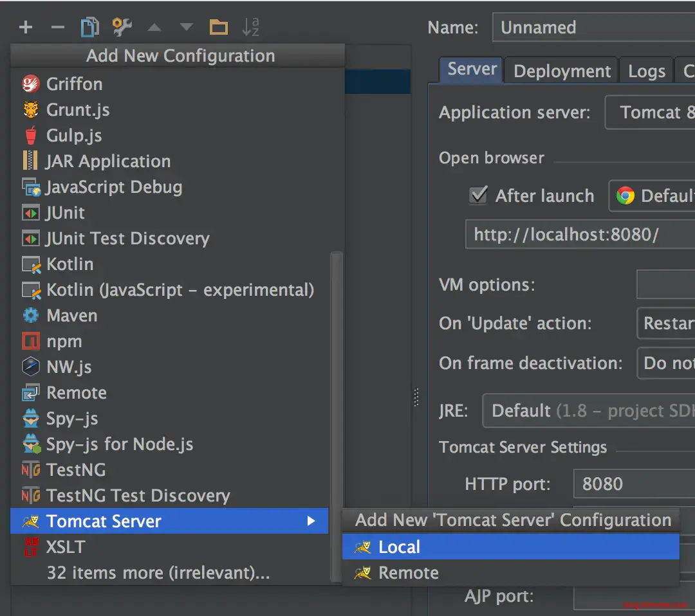Open the Application server dropdown
This screenshot has height=616, width=695.
650,113
